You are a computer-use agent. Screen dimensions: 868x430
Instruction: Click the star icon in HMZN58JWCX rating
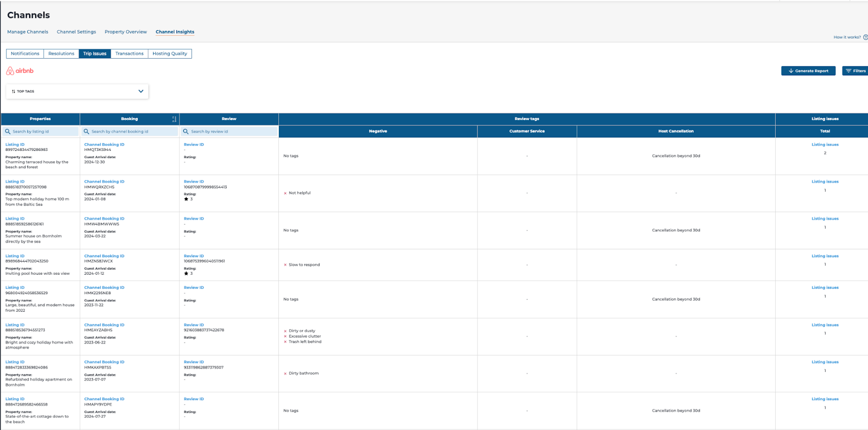pyautogui.click(x=186, y=274)
